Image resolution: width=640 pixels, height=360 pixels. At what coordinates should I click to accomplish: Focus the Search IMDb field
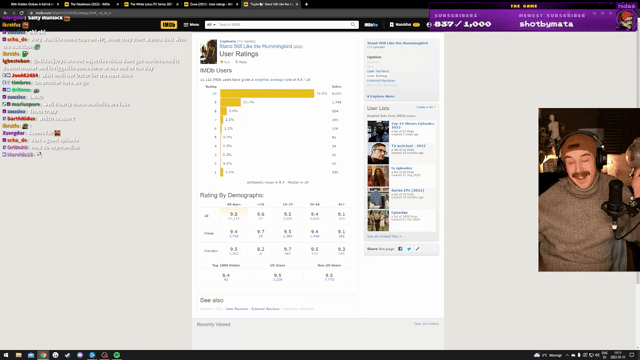click(x=284, y=24)
